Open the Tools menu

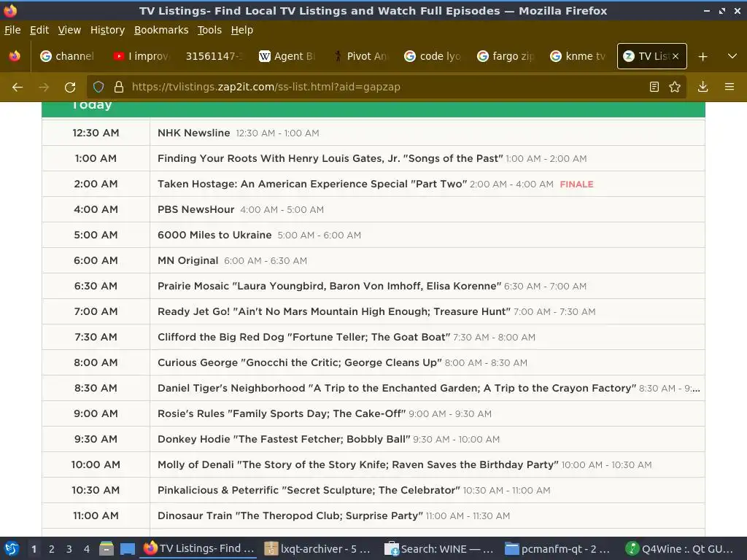point(209,30)
